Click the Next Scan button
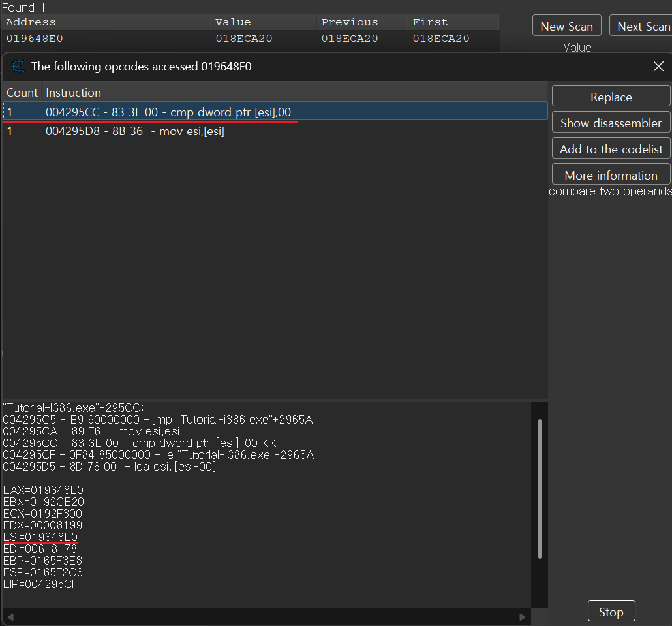Viewport: 672px width, 626px height. pyautogui.click(x=642, y=26)
